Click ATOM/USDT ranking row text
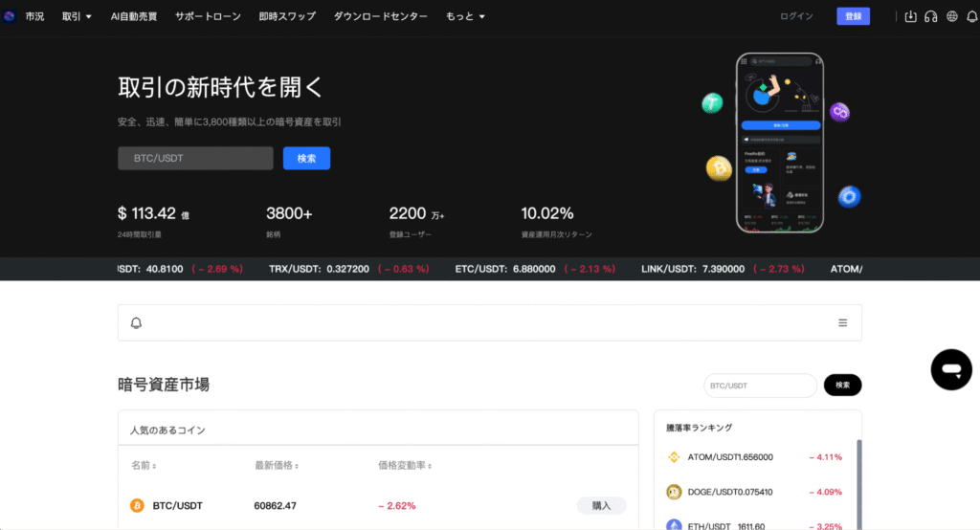 [x=730, y=457]
